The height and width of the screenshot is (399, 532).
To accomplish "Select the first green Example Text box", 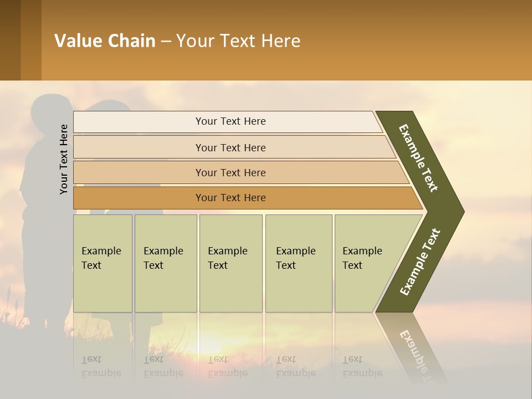I will coord(103,263).
